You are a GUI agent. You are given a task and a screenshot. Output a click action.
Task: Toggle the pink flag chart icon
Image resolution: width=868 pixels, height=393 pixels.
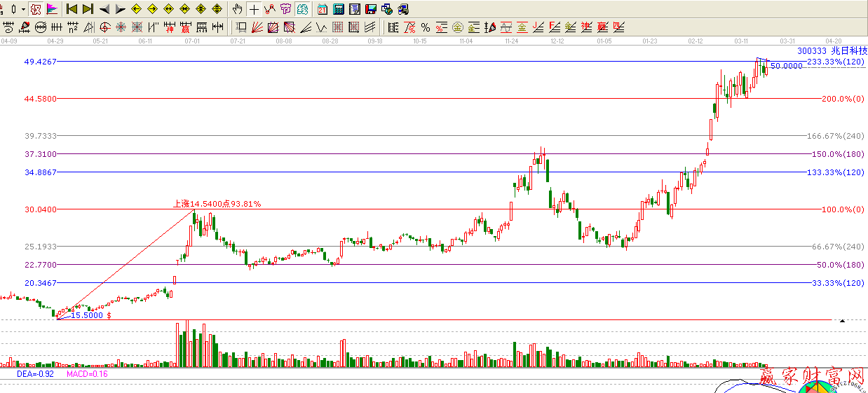click(52, 9)
